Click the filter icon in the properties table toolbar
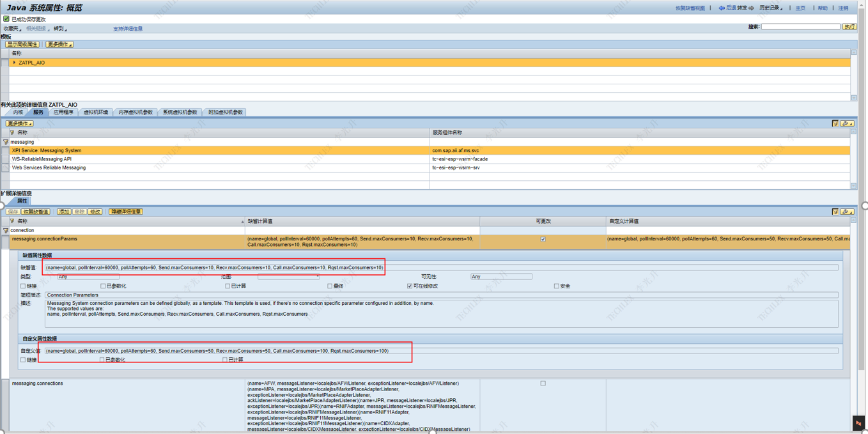 pos(835,212)
